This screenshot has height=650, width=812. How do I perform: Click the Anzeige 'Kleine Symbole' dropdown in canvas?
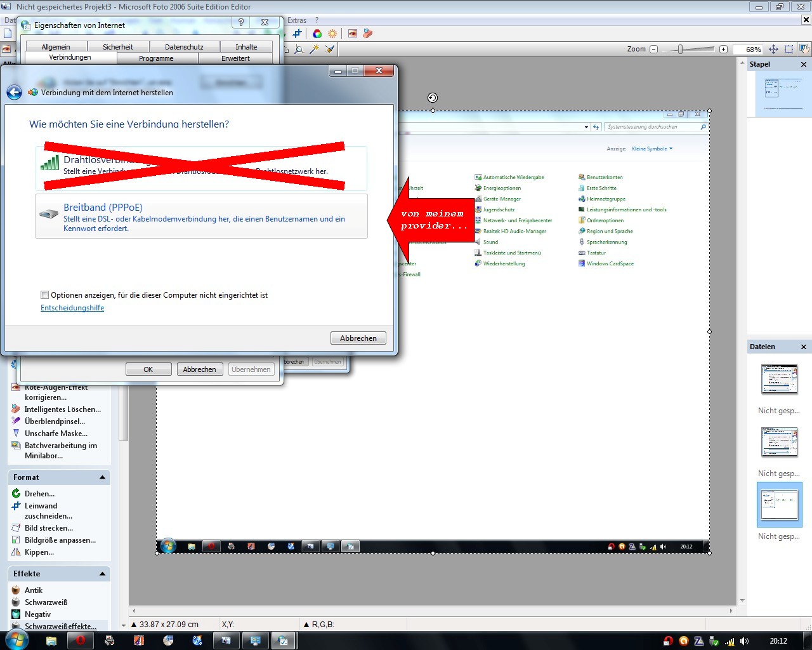[x=652, y=149]
